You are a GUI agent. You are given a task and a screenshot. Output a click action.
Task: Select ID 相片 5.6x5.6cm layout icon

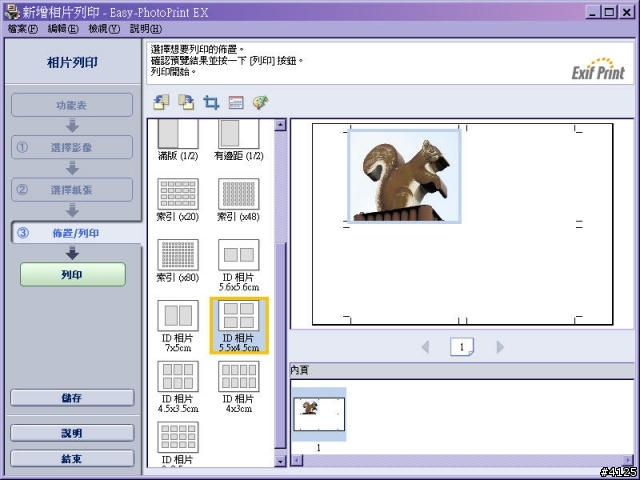[x=239, y=255]
